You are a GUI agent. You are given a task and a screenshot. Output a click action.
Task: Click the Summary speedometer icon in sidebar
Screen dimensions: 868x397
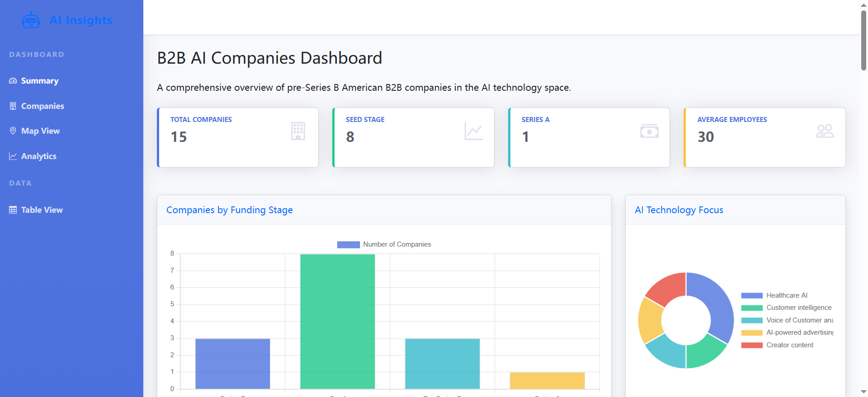click(13, 81)
